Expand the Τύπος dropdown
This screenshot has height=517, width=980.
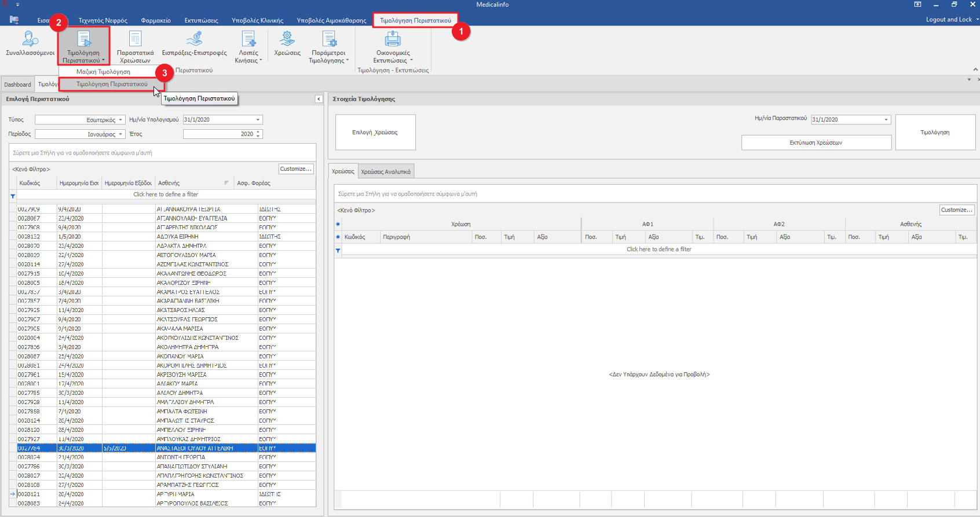pyautogui.click(x=120, y=120)
